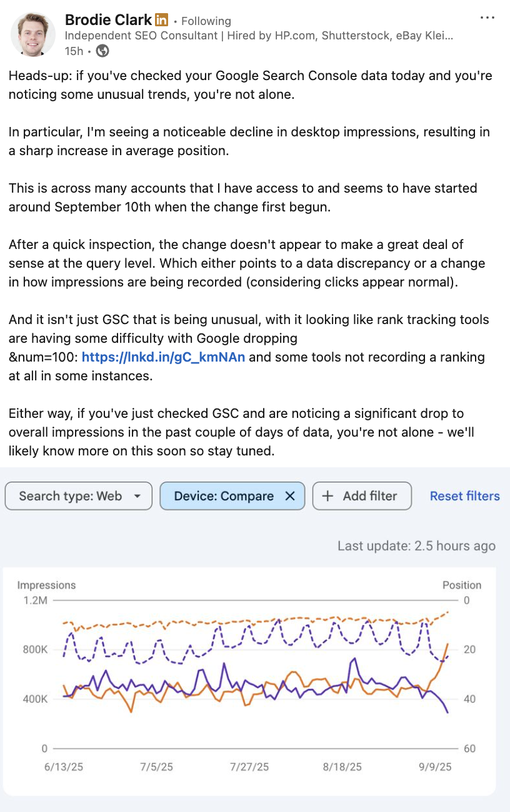Image resolution: width=510 pixels, height=812 pixels.
Task: Click the Brodie Clark author name
Action: point(108,20)
